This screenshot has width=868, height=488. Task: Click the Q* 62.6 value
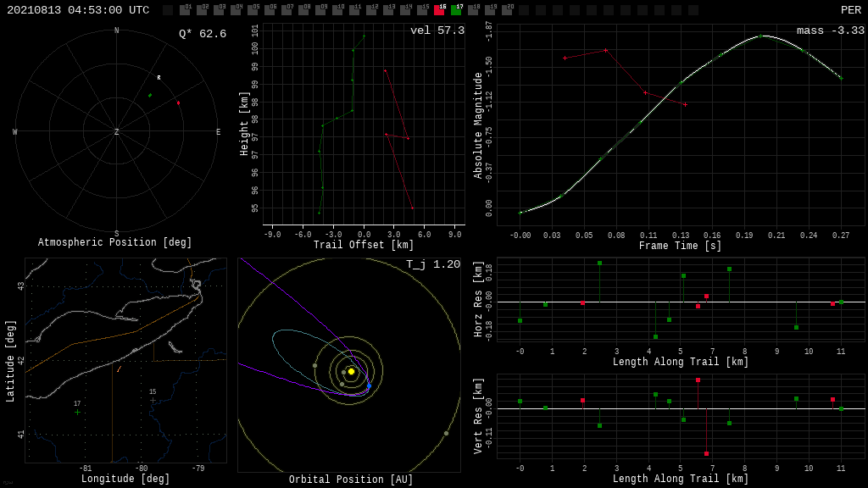(203, 34)
